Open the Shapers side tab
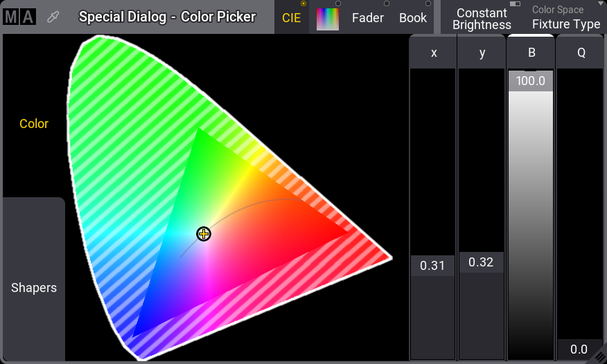 click(34, 288)
